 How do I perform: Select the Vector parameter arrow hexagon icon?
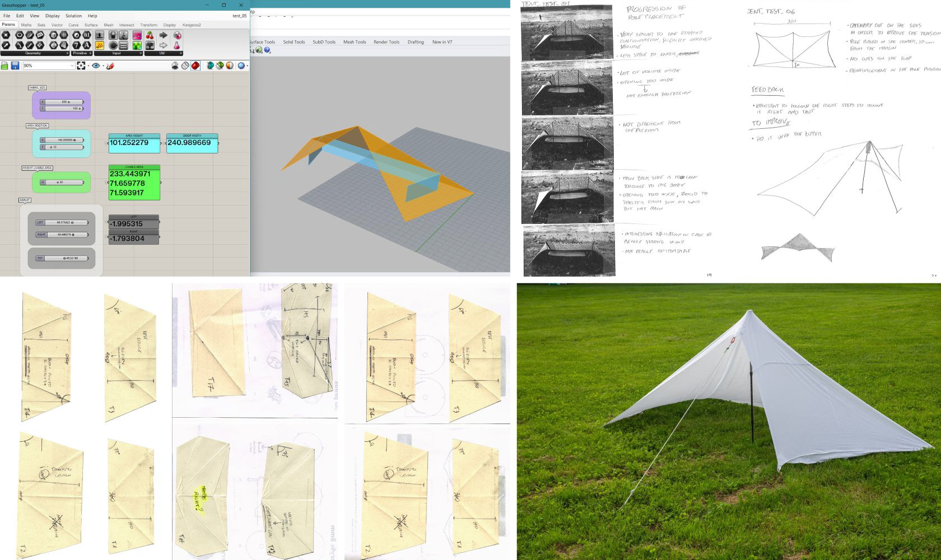coord(6,45)
